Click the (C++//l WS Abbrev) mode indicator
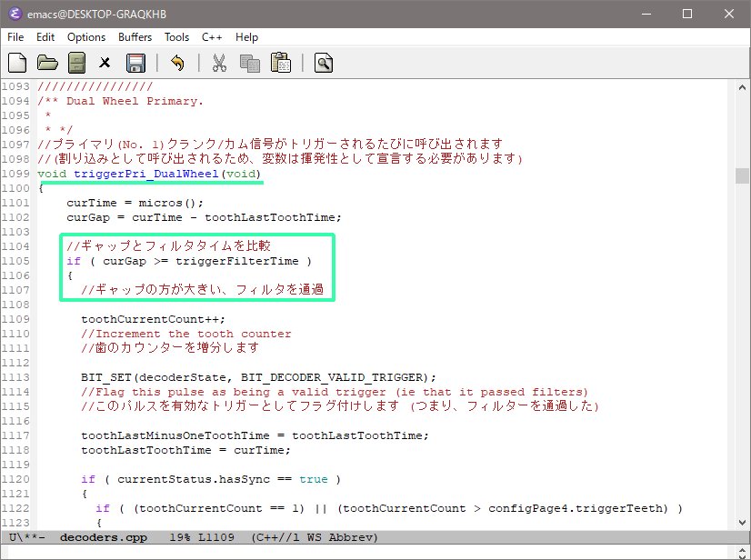The image size is (751, 560). tap(315, 537)
